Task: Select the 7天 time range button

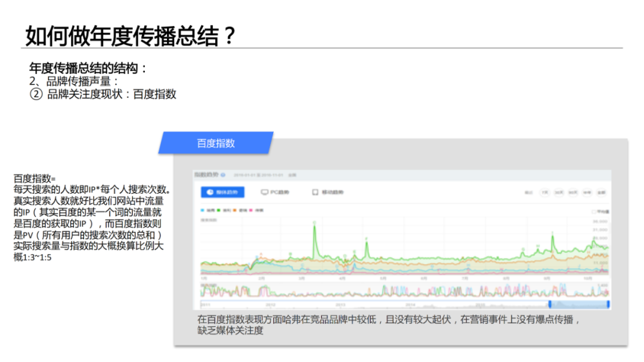Action: (544, 192)
